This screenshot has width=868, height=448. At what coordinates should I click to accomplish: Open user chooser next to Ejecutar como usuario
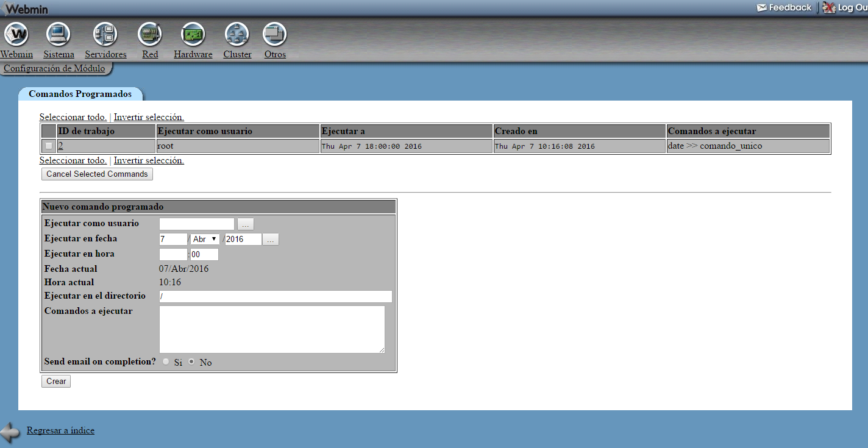245,224
